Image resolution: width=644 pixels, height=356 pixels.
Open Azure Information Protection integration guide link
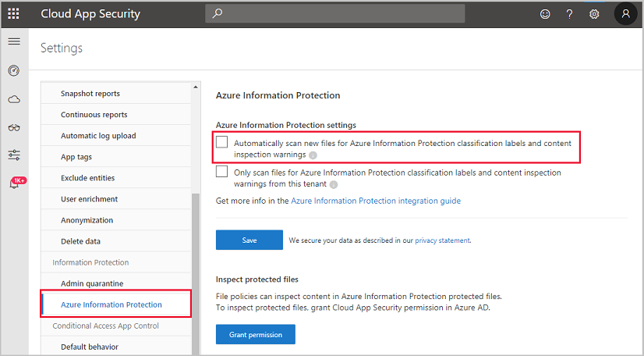click(x=376, y=201)
